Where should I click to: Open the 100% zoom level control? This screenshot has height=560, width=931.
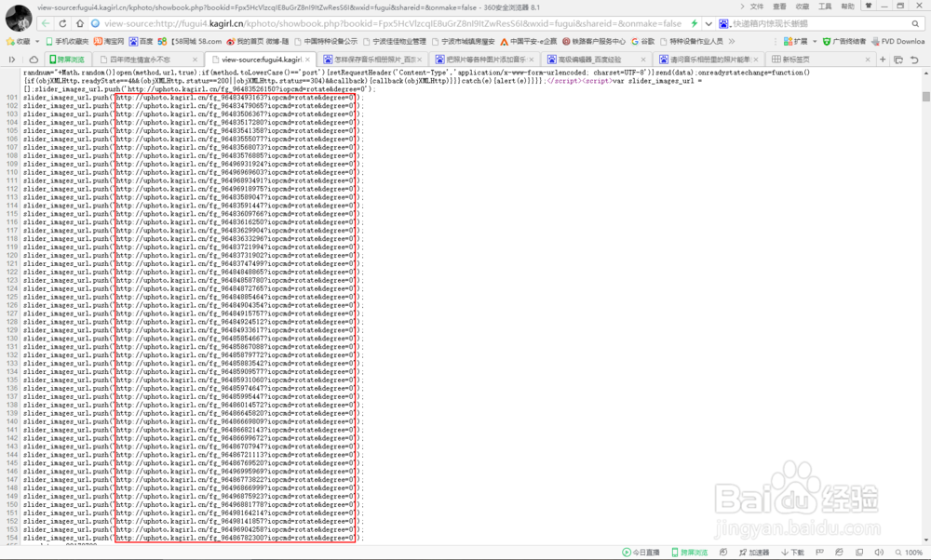(909, 553)
